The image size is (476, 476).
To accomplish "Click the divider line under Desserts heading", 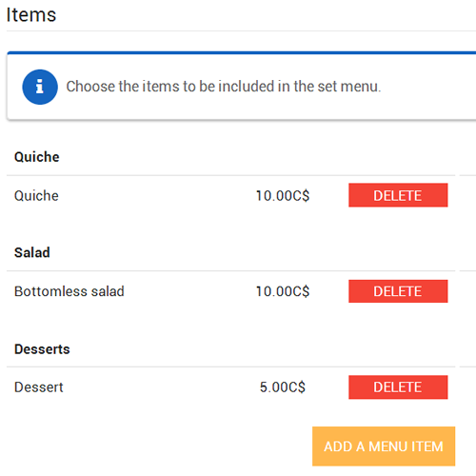I will point(230,367).
